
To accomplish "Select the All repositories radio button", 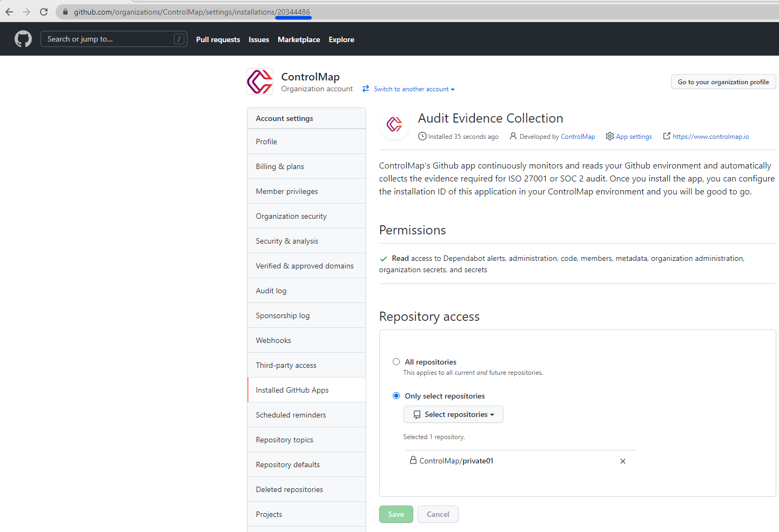I will (396, 361).
